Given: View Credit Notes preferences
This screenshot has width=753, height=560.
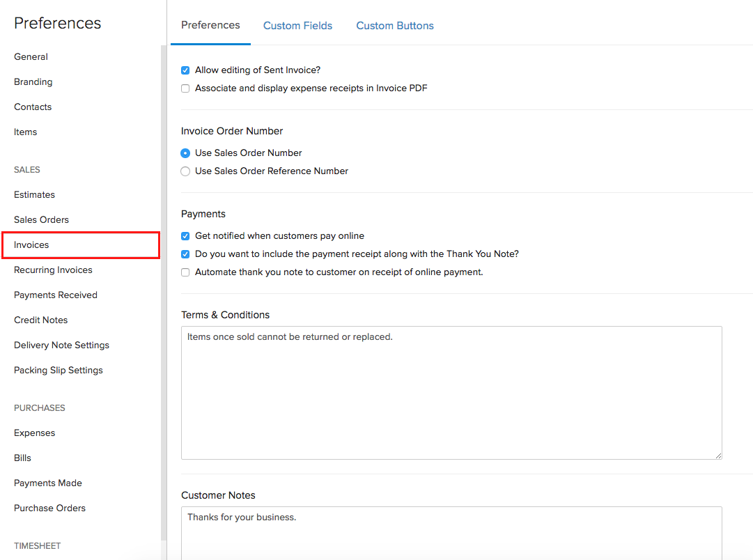Looking at the screenshot, I should (42, 320).
